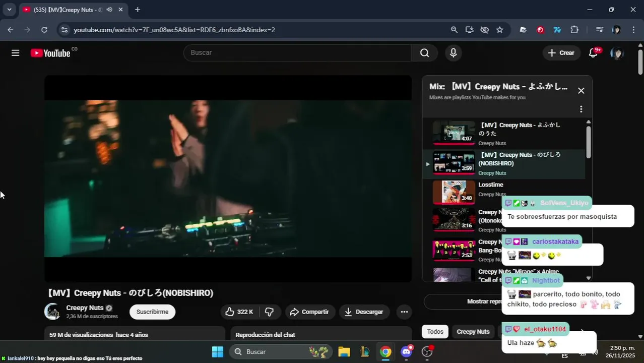
Task: Close the Mix playlist panel
Action: (x=581, y=91)
